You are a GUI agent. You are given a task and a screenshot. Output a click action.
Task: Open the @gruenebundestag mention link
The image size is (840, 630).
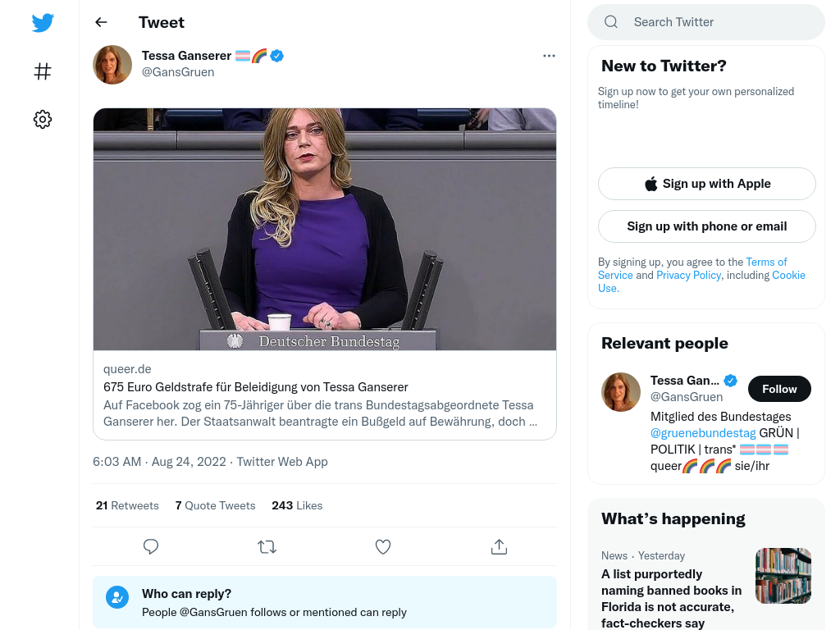tap(703, 433)
